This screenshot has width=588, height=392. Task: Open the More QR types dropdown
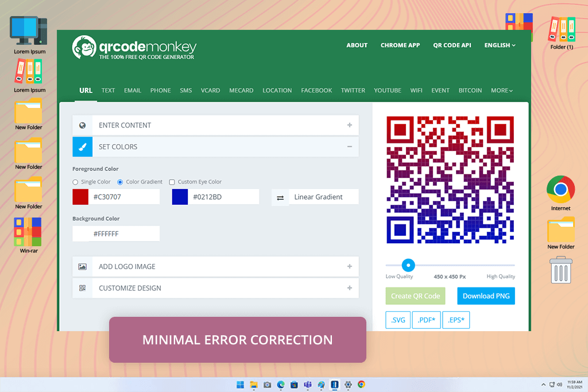point(502,90)
